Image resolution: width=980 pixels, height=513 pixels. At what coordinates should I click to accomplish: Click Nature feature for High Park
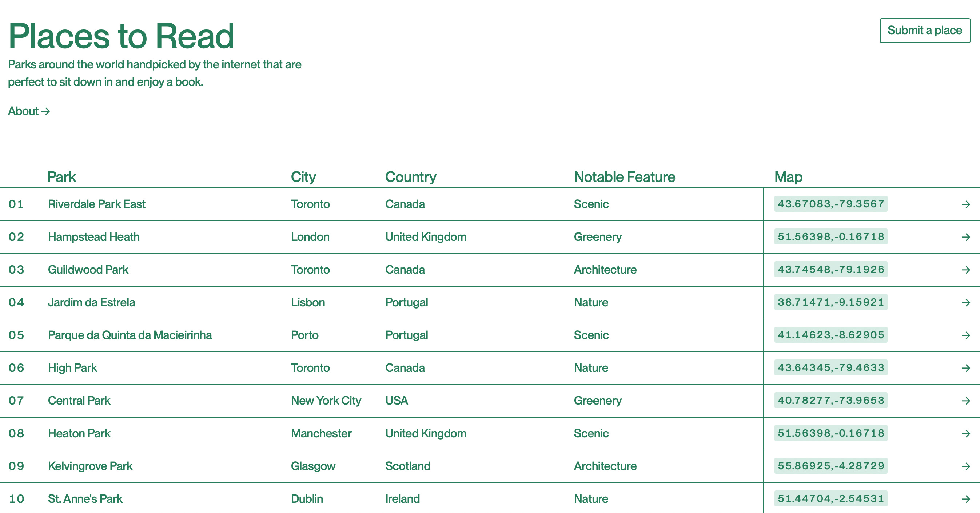[591, 368]
